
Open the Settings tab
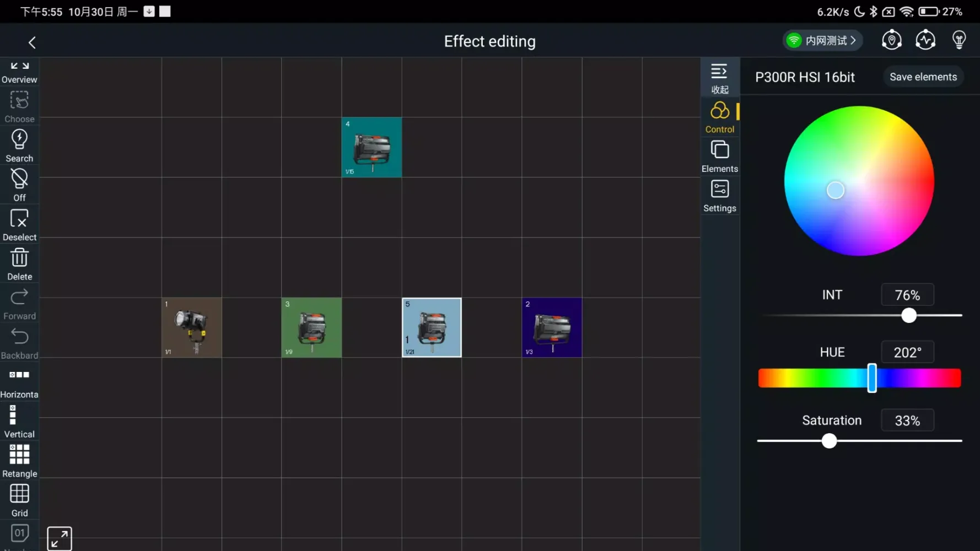click(x=719, y=197)
